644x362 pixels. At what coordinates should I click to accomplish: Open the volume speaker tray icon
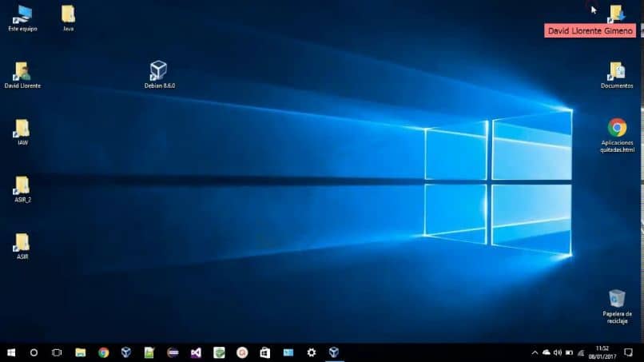coord(558,352)
